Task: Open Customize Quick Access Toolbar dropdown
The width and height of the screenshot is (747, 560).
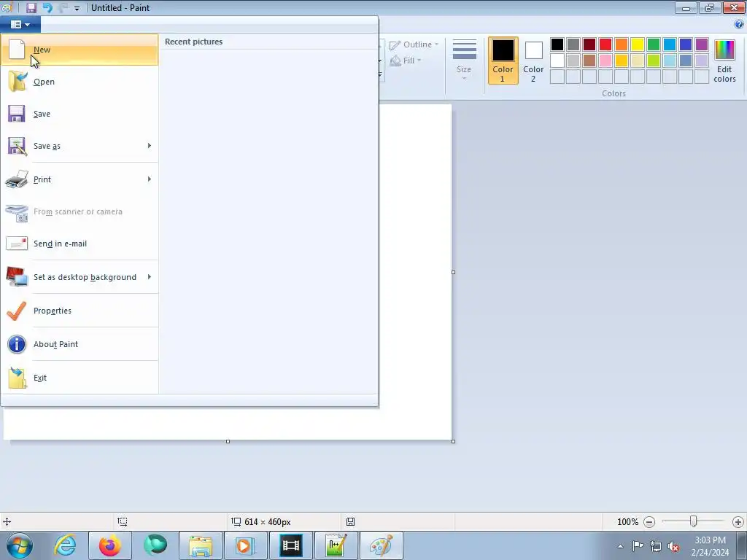Action: point(77,8)
